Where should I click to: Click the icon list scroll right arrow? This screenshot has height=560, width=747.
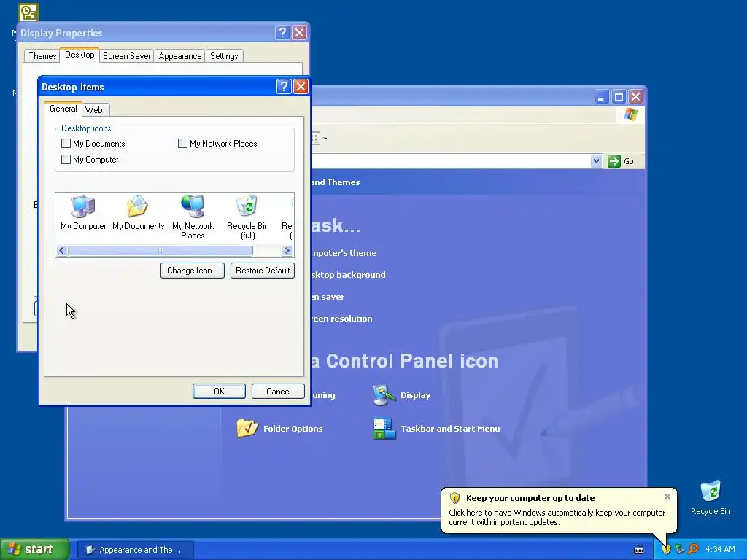pos(286,251)
